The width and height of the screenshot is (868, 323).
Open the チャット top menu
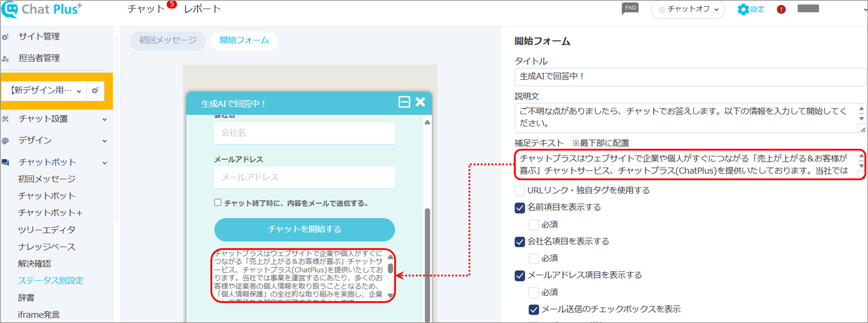pyautogui.click(x=146, y=9)
